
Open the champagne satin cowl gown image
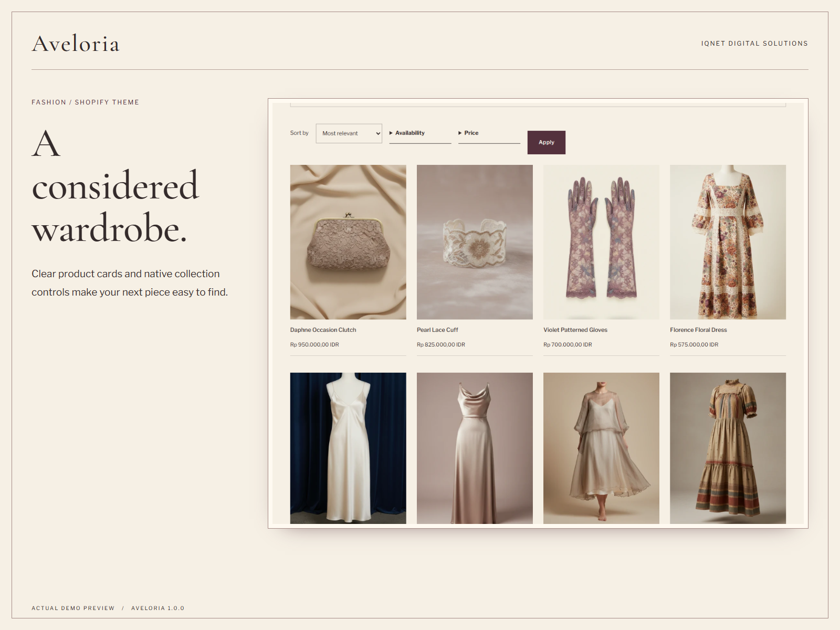(x=475, y=448)
